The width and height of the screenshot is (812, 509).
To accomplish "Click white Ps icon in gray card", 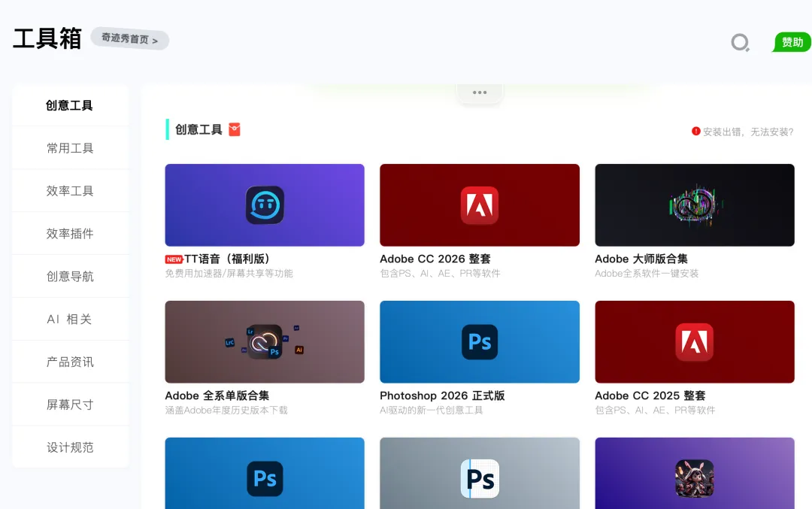I will [480, 479].
